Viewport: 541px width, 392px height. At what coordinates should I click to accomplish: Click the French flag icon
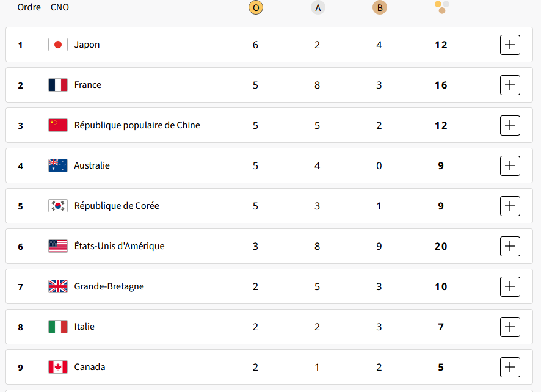click(x=58, y=85)
